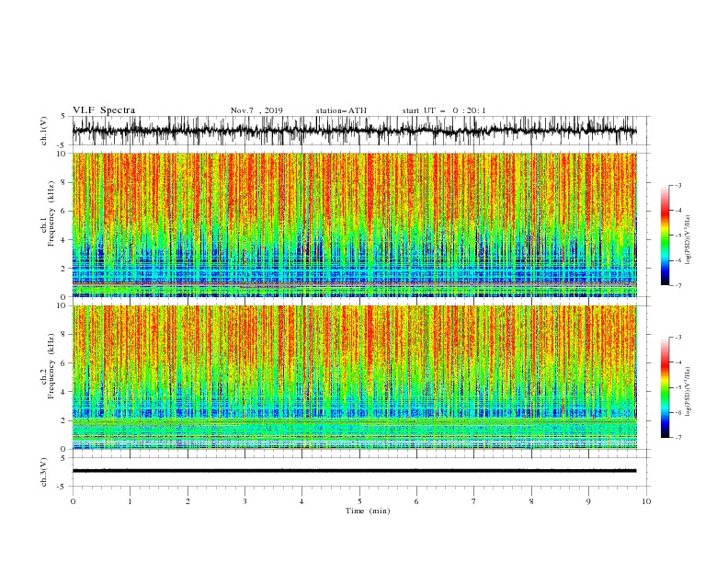728x563 pixels.
Task: Click the ch.3 voltage waveform trace
Action: (x=355, y=471)
